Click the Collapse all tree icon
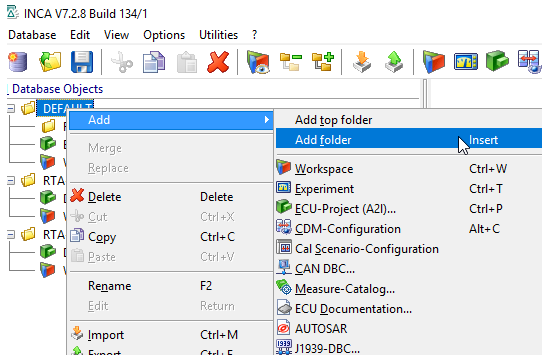This screenshot has height=363, width=552. [x=291, y=62]
